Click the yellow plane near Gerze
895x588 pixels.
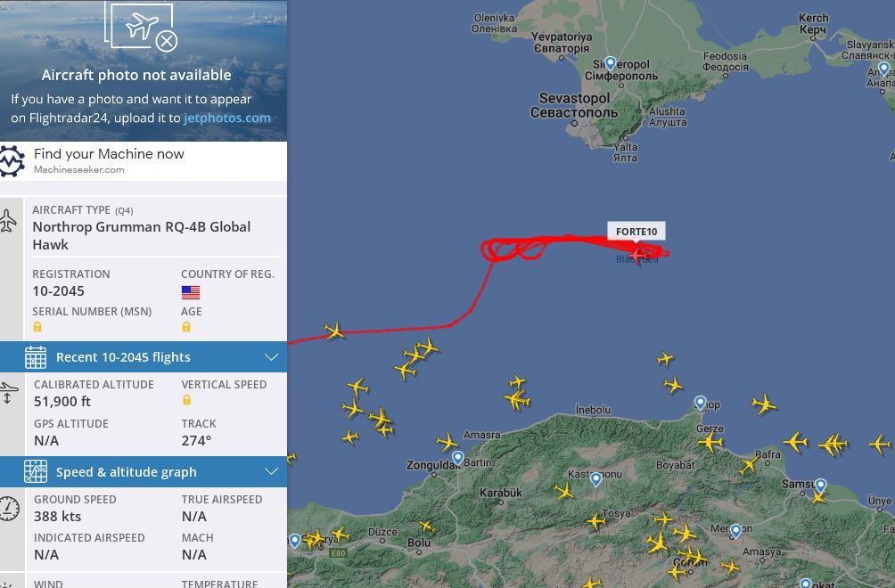(x=710, y=442)
